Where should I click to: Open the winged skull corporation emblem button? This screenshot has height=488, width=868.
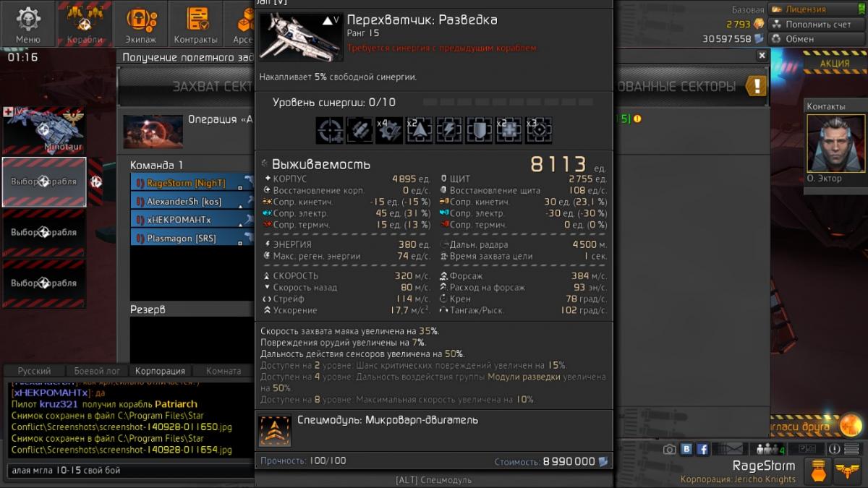point(847,471)
